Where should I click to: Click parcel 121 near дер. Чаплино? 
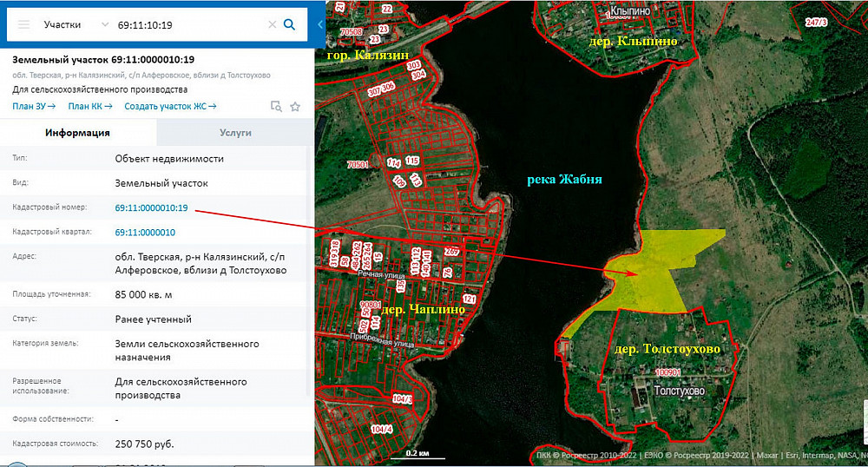469,299
